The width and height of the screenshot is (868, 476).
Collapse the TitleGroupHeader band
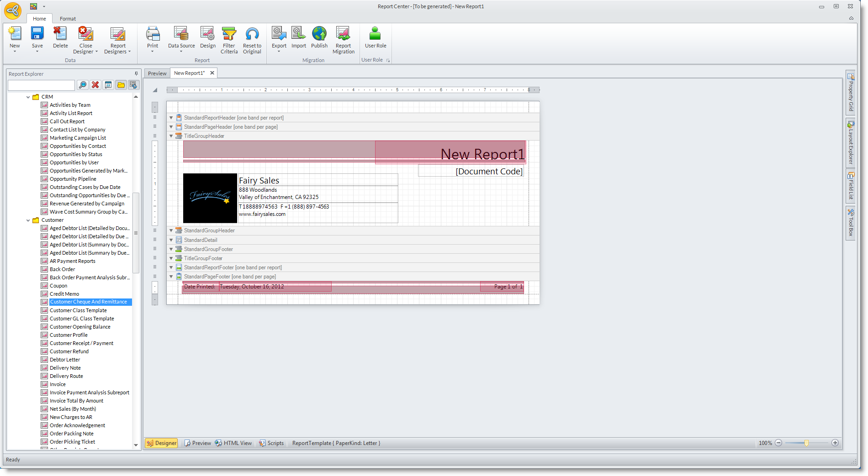point(171,136)
